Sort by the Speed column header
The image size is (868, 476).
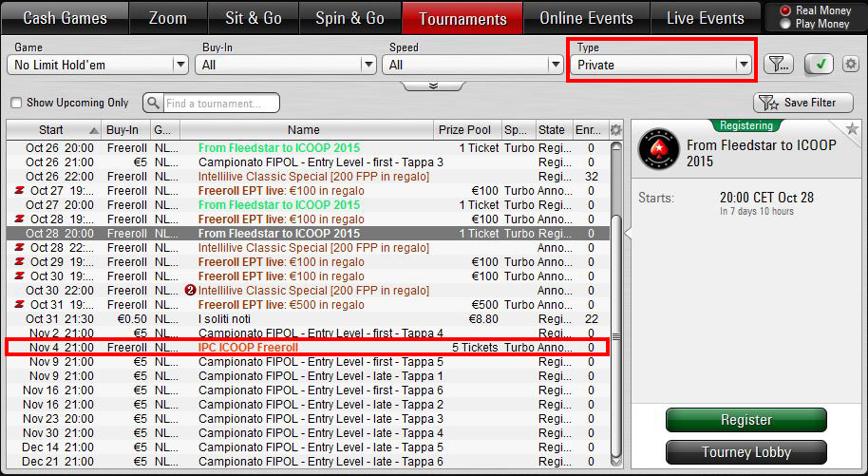pyautogui.click(x=519, y=130)
